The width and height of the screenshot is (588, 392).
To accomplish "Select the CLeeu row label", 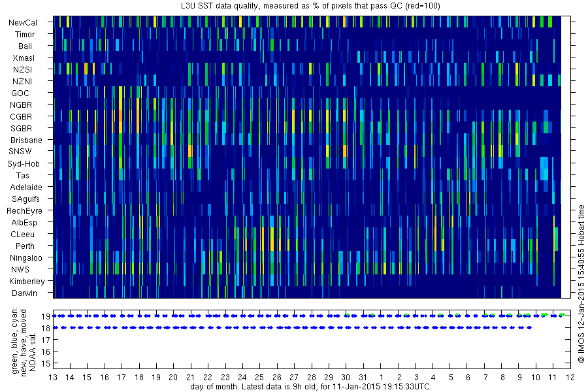I will 22,235.
